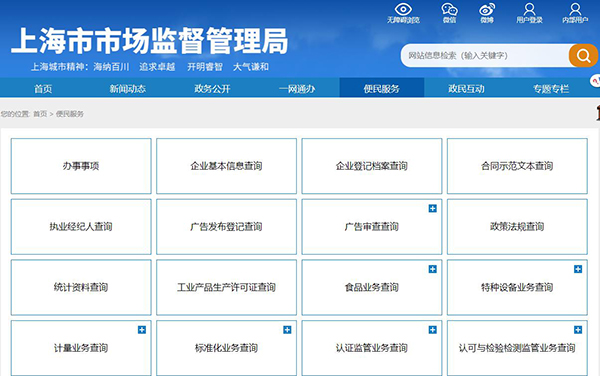
Task: Expand plus icon on 食品业务查询 tile
Action: [432, 269]
